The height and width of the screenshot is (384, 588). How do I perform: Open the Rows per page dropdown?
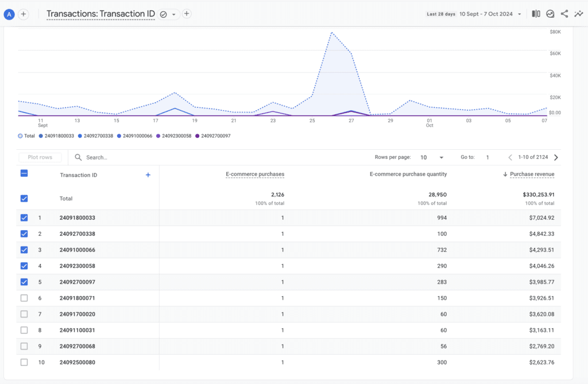click(x=432, y=157)
